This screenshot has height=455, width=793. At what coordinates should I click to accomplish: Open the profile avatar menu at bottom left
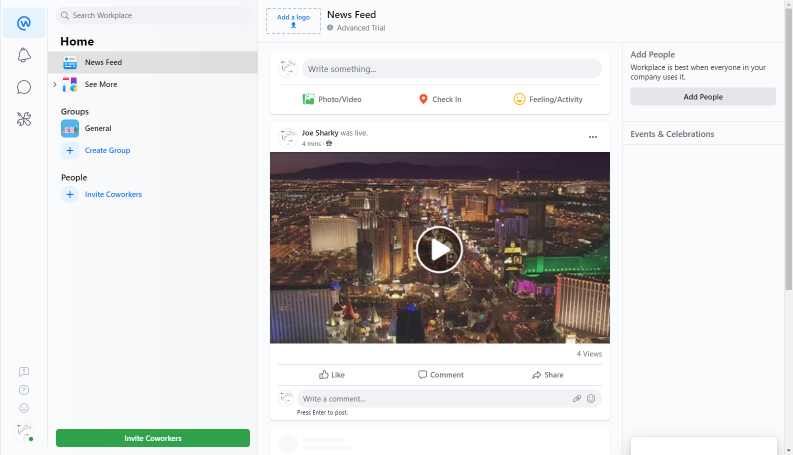pyautogui.click(x=23, y=432)
